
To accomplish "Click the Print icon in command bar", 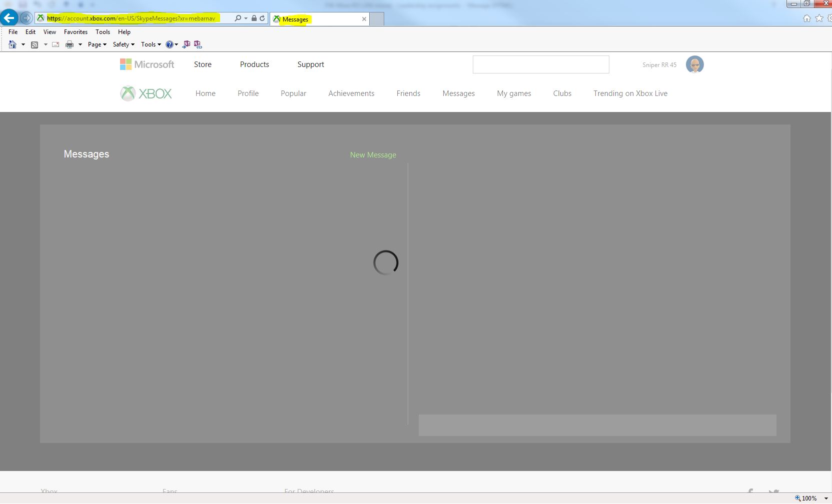I will click(x=70, y=44).
